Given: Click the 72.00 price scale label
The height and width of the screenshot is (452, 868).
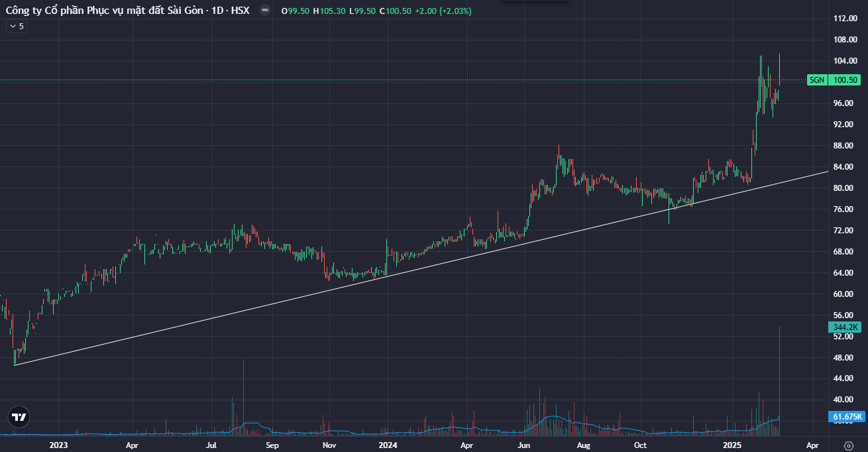Looking at the screenshot, I should tap(845, 231).
